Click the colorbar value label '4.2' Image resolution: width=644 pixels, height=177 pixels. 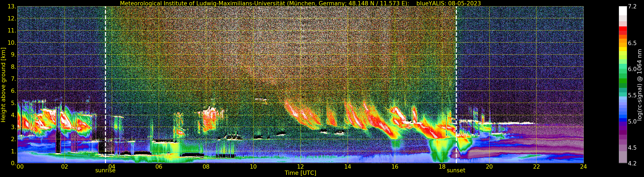click(632, 163)
